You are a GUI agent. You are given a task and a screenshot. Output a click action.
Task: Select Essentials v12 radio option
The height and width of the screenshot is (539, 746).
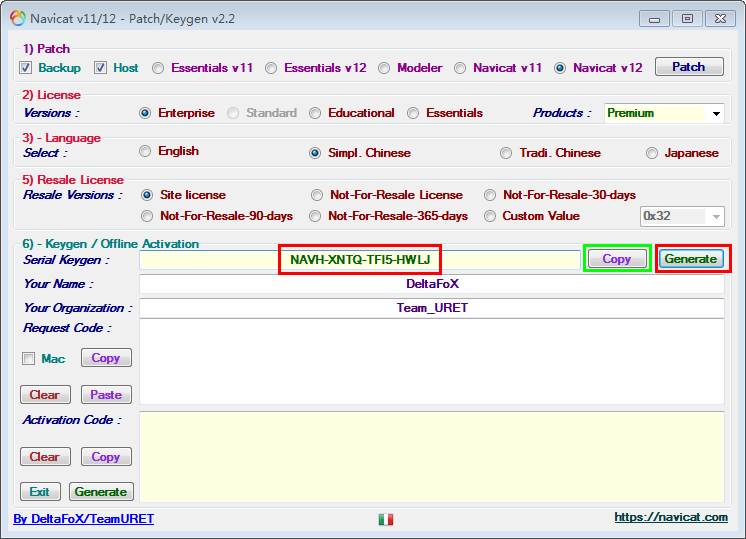[271, 68]
